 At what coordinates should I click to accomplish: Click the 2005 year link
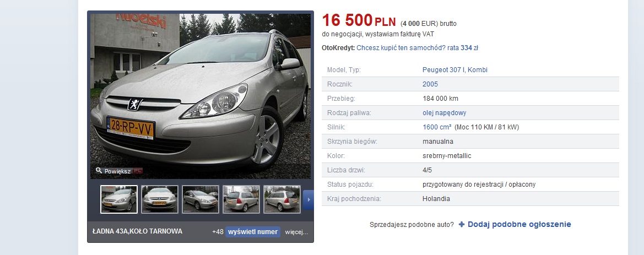point(430,84)
